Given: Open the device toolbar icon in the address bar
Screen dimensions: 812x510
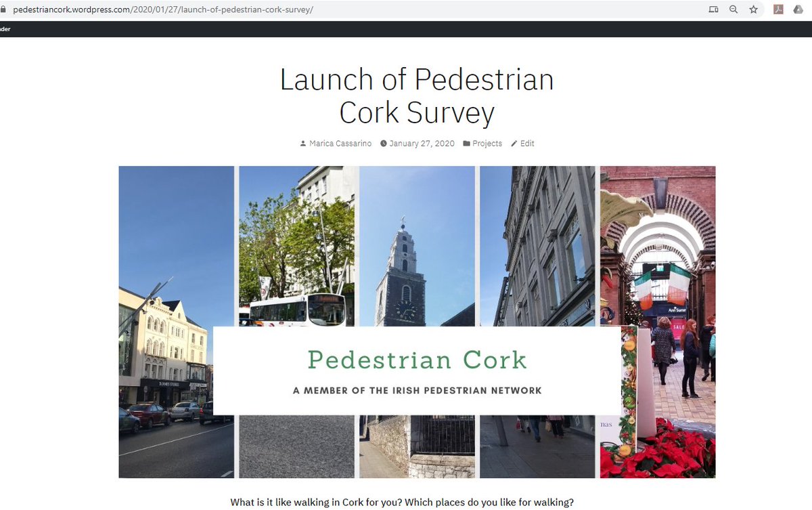Looking at the screenshot, I should (713, 10).
